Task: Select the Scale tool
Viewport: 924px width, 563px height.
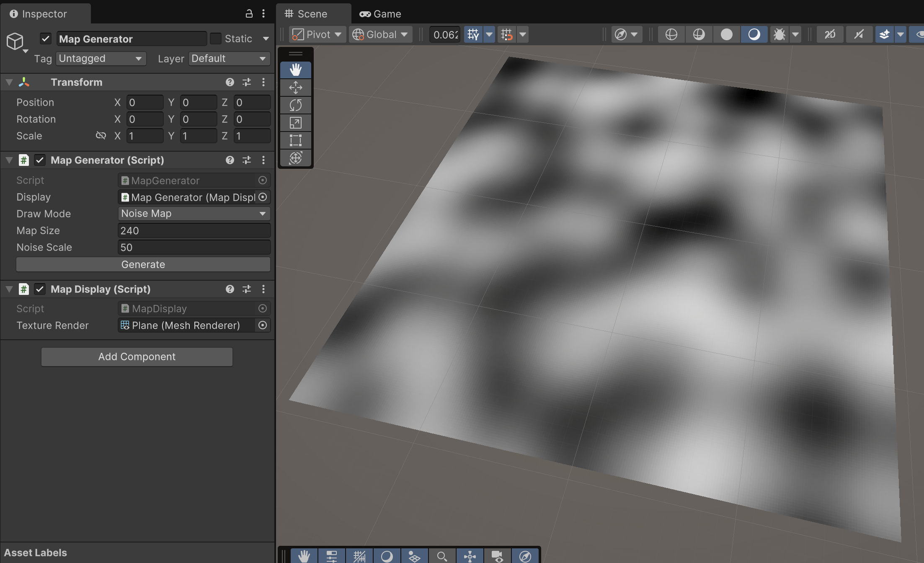Action: pos(296,123)
